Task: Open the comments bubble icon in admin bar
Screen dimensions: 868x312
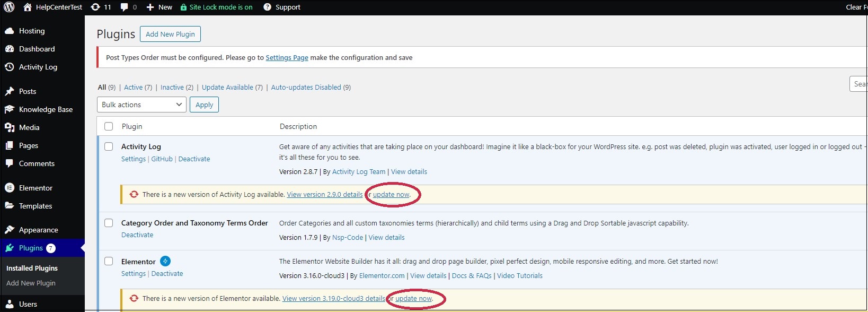Action: pyautogui.click(x=125, y=7)
